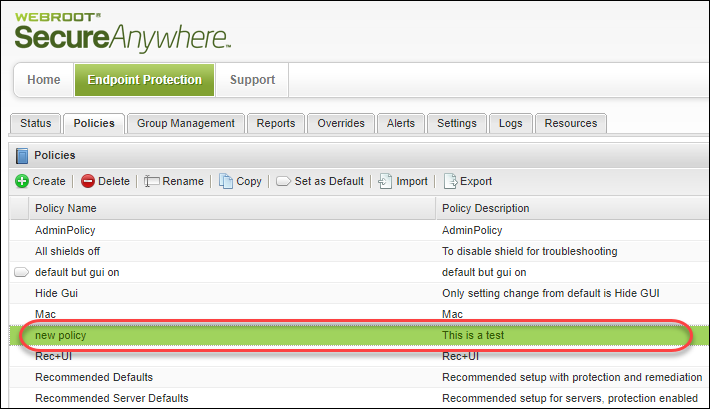710x409 pixels.
Task: Click the Export button label
Action: [x=476, y=181]
